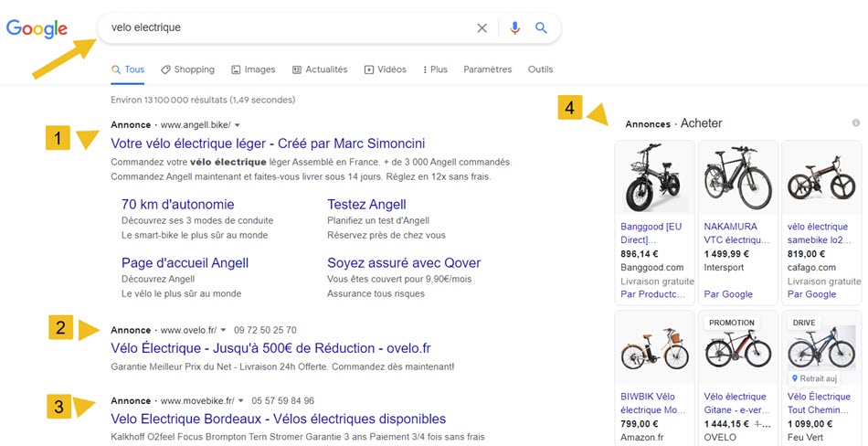Click the Intersport seller name

tap(722, 268)
